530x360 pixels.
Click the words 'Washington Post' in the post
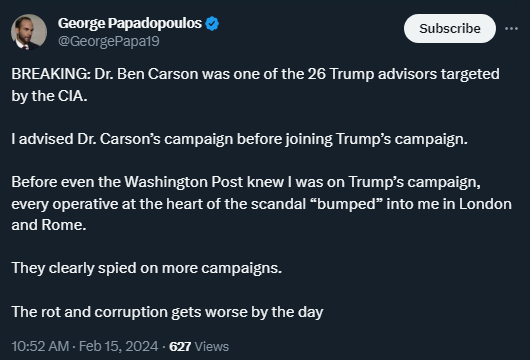(x=184, y=182)
